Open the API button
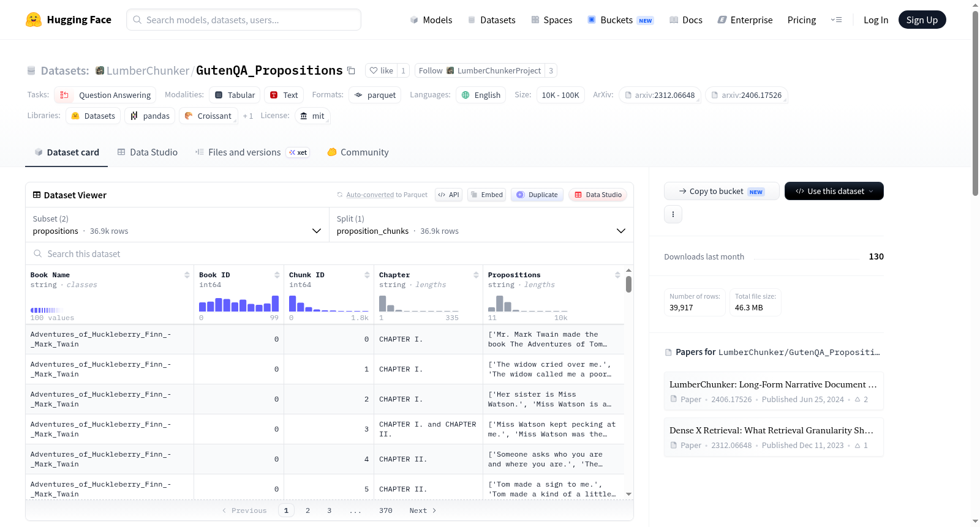Screen dimensions: 980x527 448,195
